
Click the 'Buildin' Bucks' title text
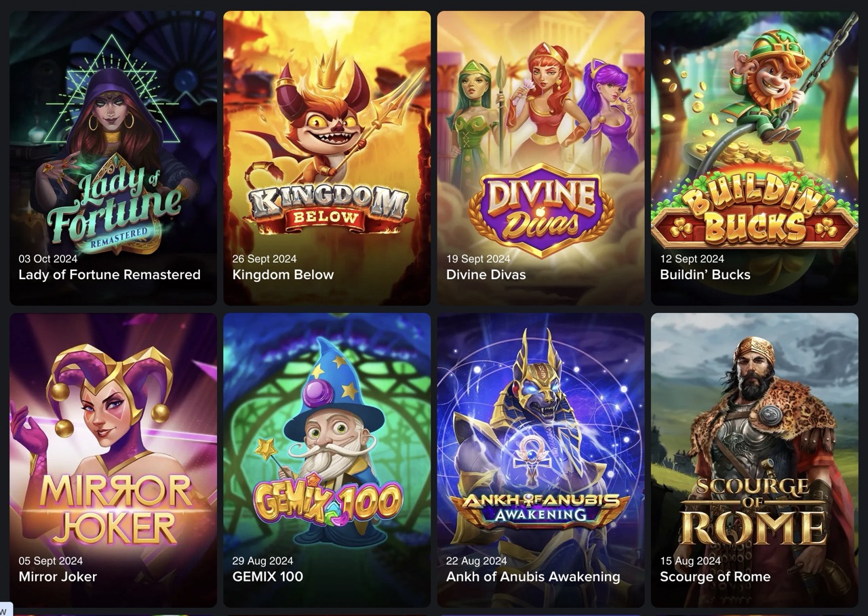(x=705, y=274)
